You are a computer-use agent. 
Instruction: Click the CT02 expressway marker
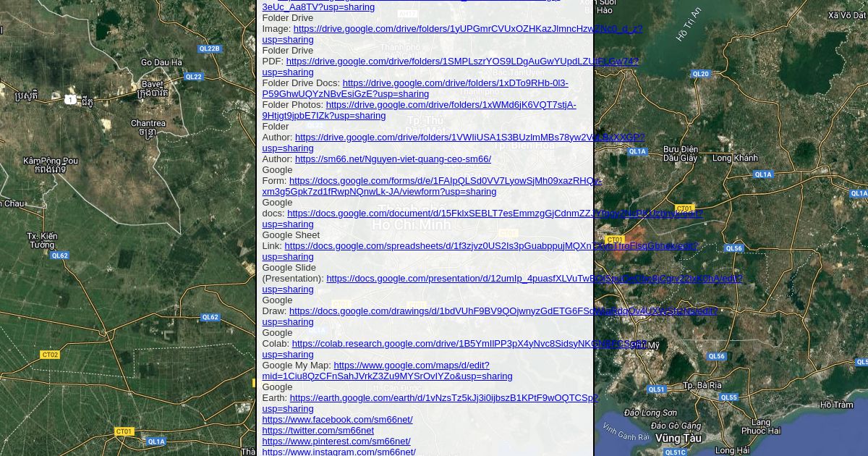[50, 355]
